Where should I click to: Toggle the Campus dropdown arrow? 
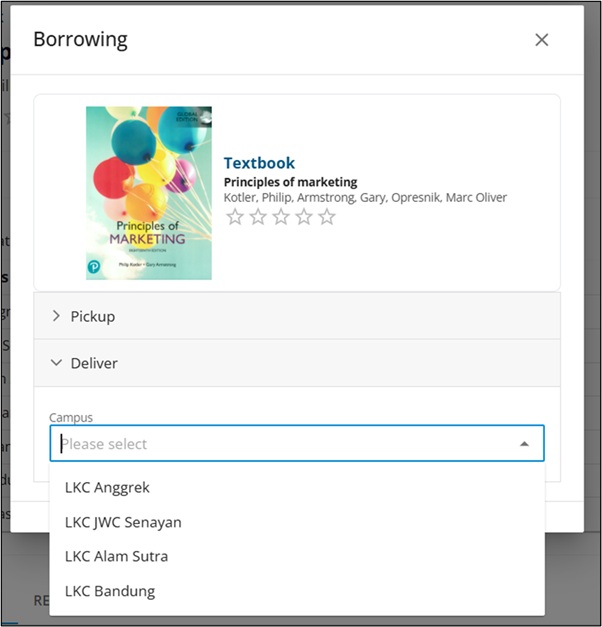524,444
